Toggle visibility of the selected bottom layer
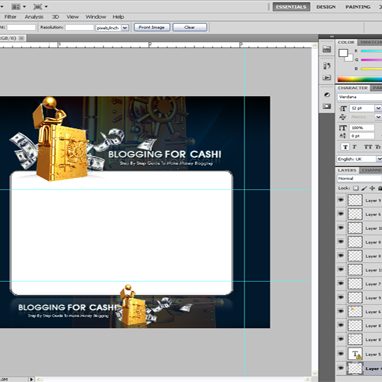This screenshot has height=382, width=382. (x=341, y=368)
